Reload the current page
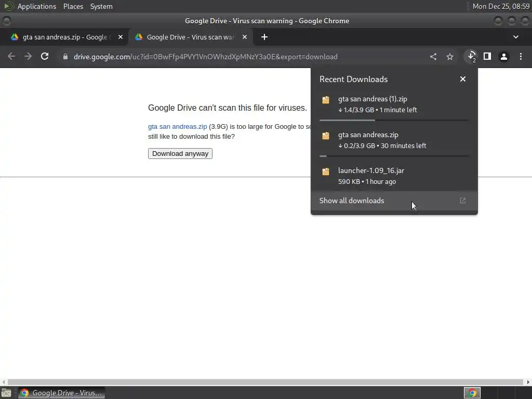 [45, 56]
